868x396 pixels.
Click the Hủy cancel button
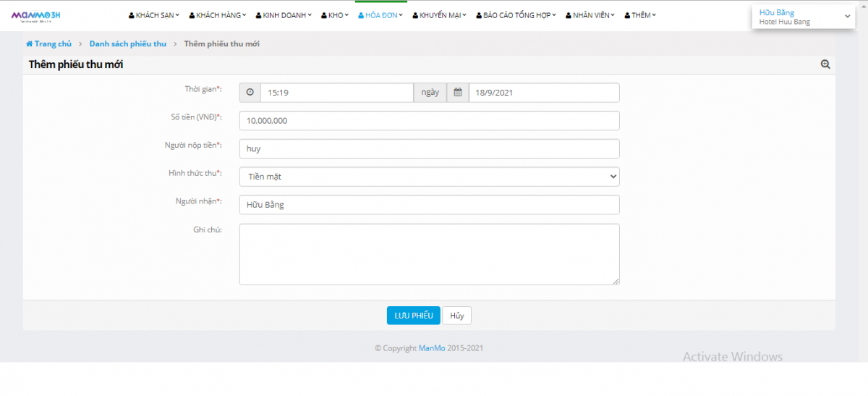coord(456,316)
